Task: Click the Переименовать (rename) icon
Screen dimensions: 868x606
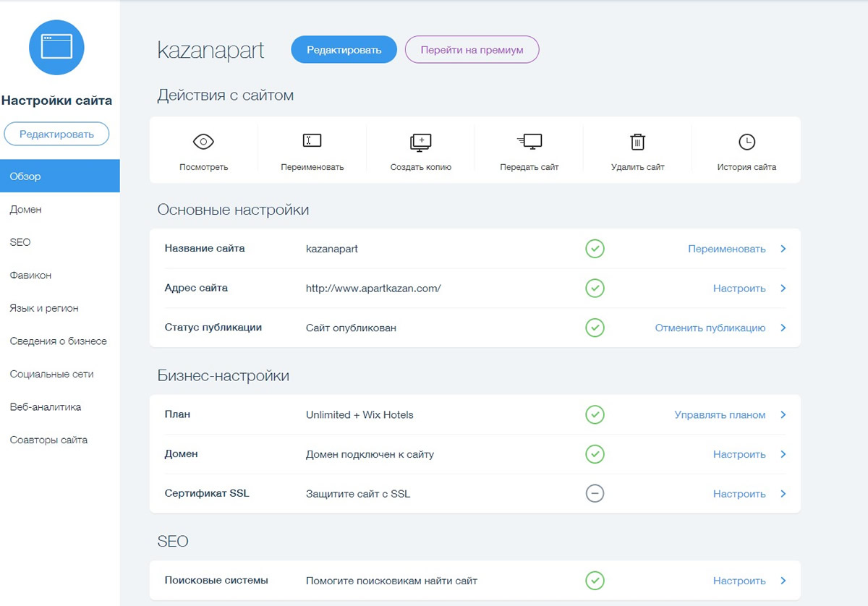Action: pos(311,140)
